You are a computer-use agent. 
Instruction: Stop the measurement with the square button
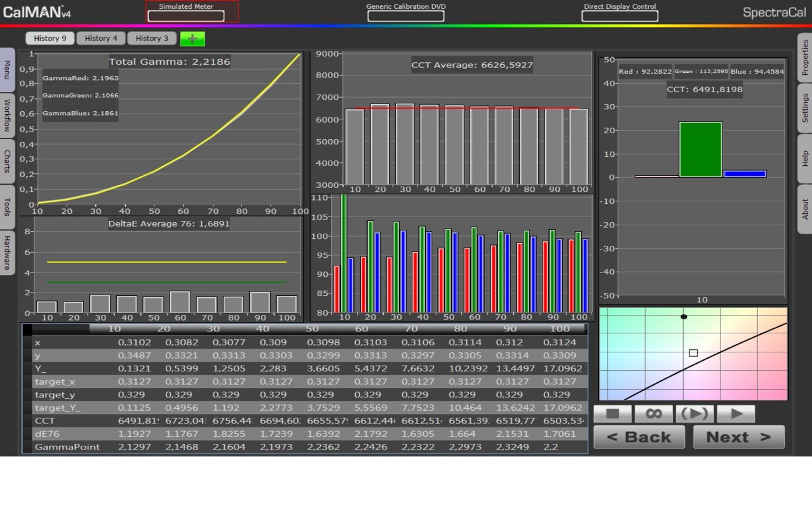point(613,414)
